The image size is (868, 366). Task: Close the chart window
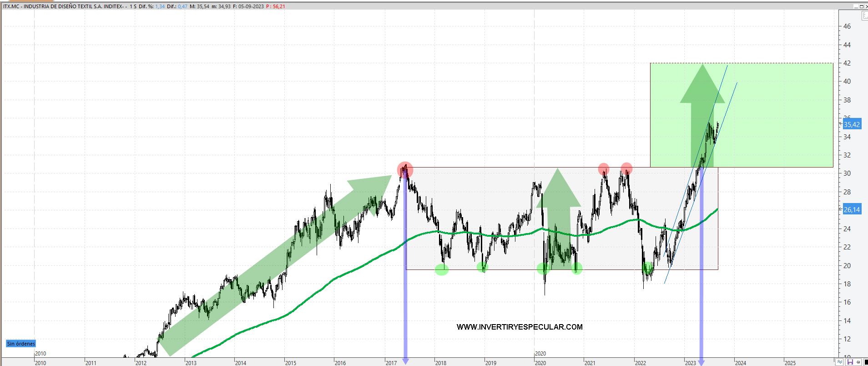tap(866, 6)
